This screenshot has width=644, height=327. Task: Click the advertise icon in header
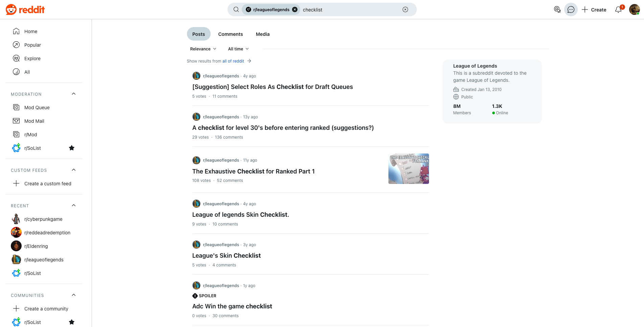pyautogui.click(x=557, y=9)
